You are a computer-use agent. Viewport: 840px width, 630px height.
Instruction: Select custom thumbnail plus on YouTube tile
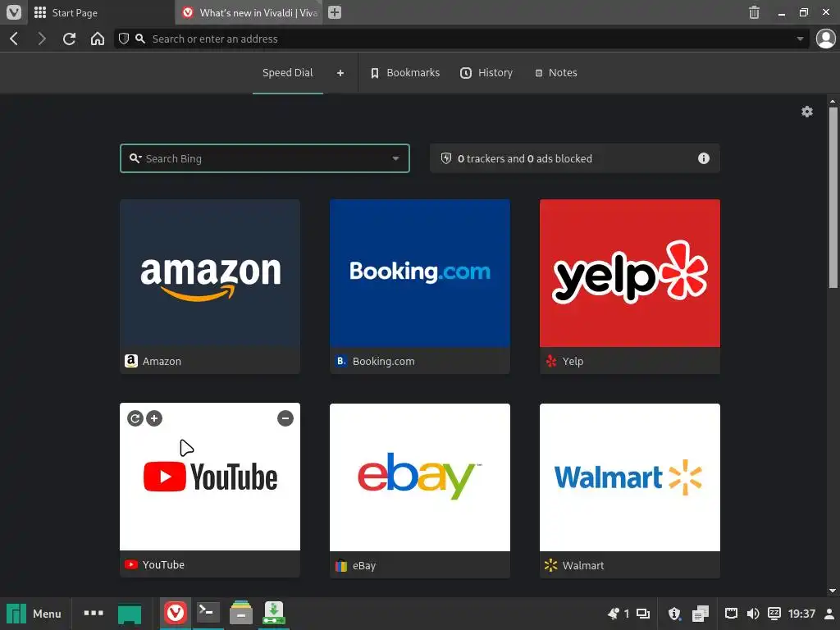[154, 418]
